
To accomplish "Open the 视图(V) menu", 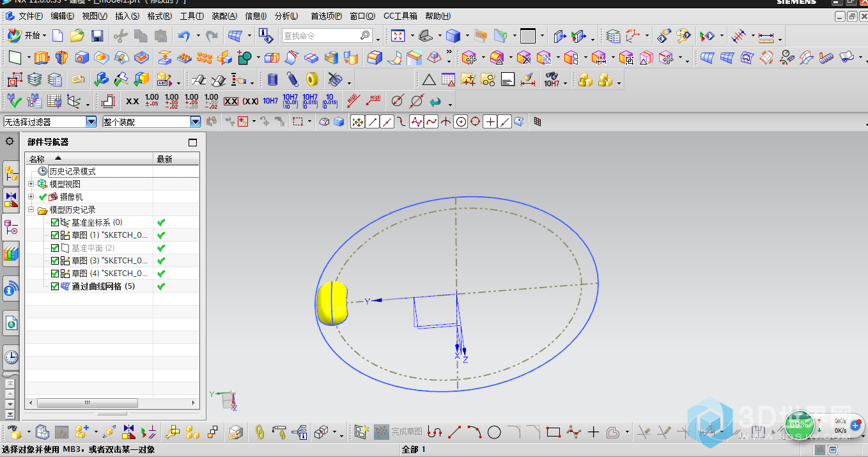I will (x=95, y=16).
